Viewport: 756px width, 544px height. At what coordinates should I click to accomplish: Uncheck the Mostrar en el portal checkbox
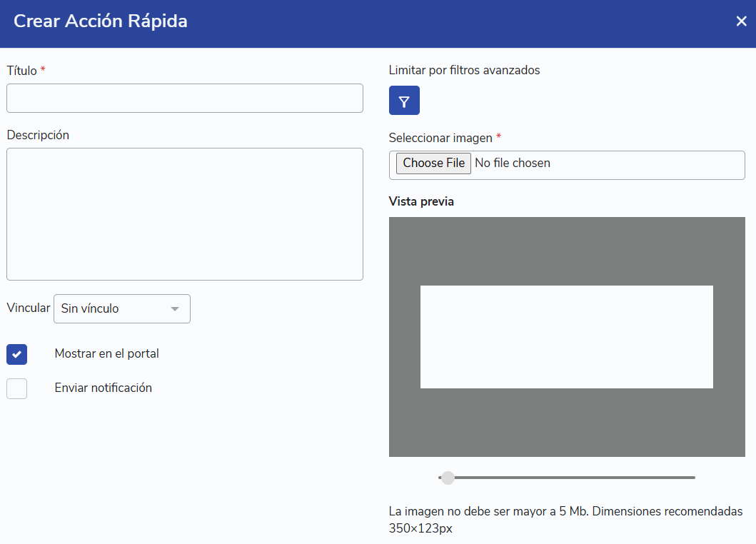tap(16, 354)
